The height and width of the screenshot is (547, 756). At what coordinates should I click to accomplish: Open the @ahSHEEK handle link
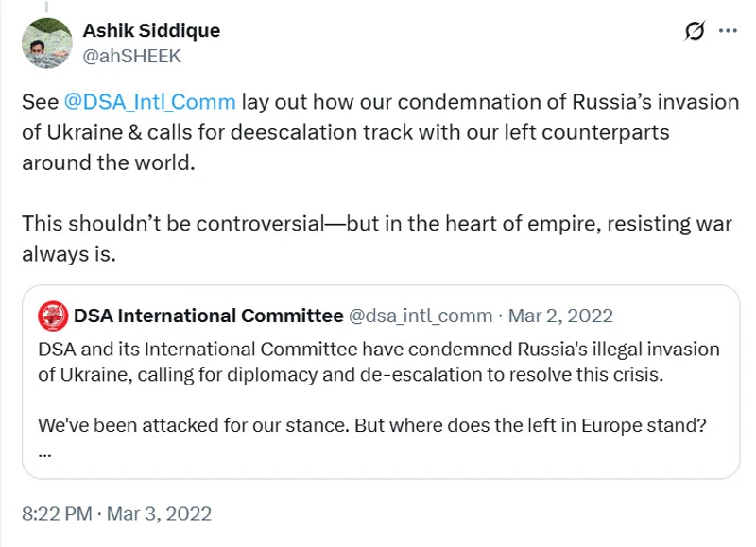(131, 56)
